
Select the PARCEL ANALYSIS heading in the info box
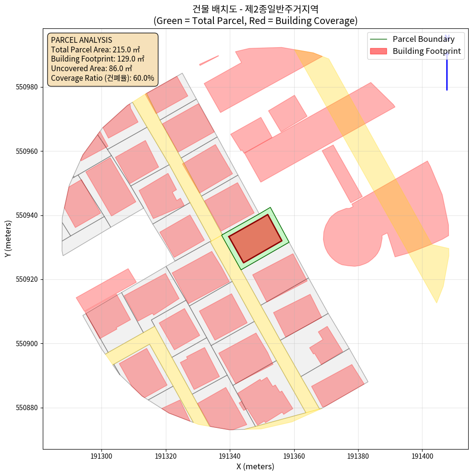81,40
